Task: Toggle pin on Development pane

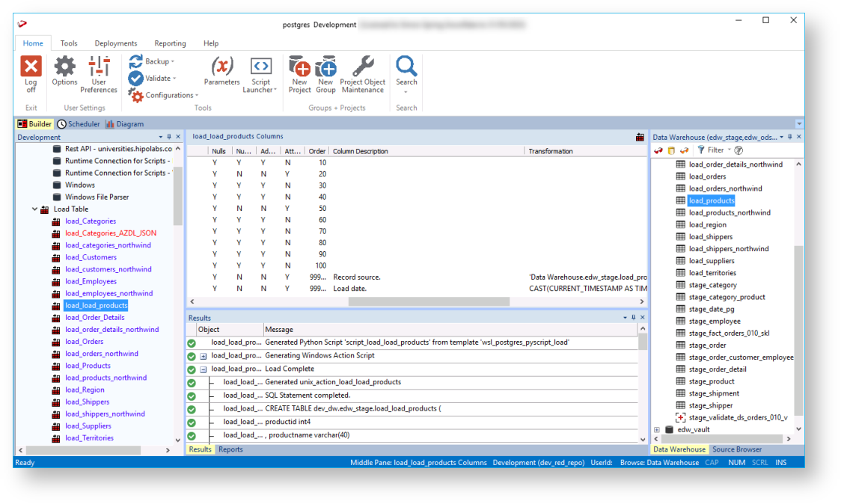Action: (169, 138)
